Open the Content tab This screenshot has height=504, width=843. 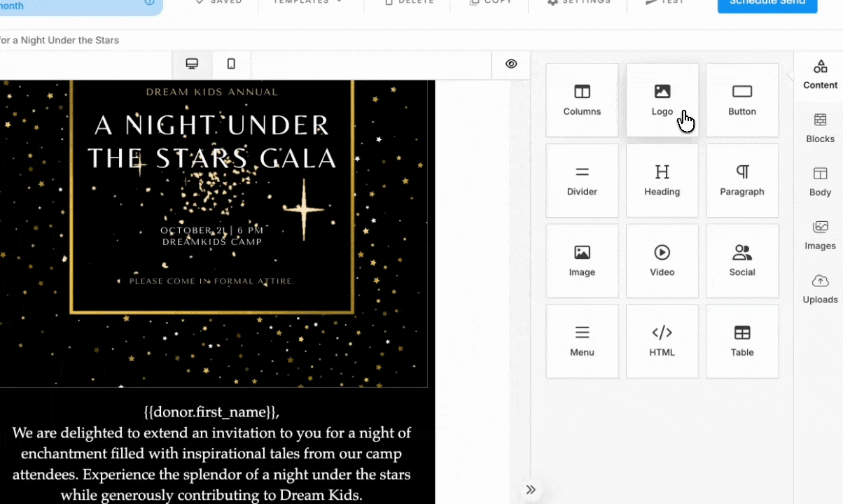click(x=820, y=75)
